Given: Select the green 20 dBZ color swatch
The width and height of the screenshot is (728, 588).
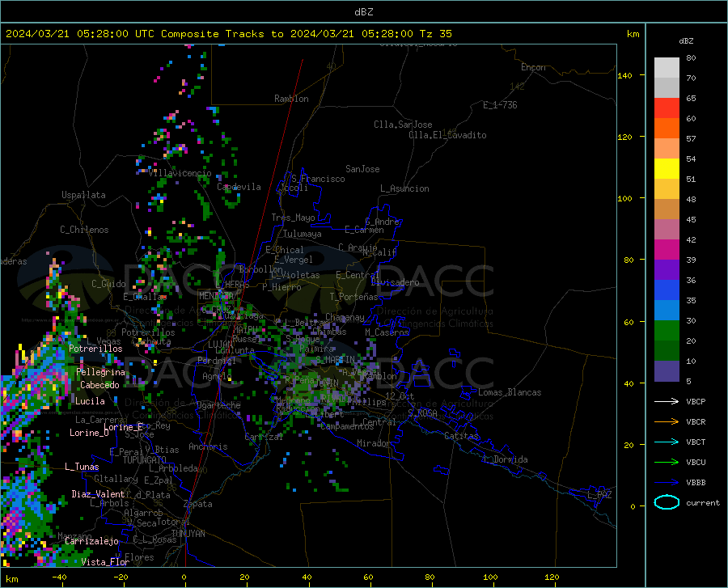Looking at the screenshot, I should pos(667,331).
